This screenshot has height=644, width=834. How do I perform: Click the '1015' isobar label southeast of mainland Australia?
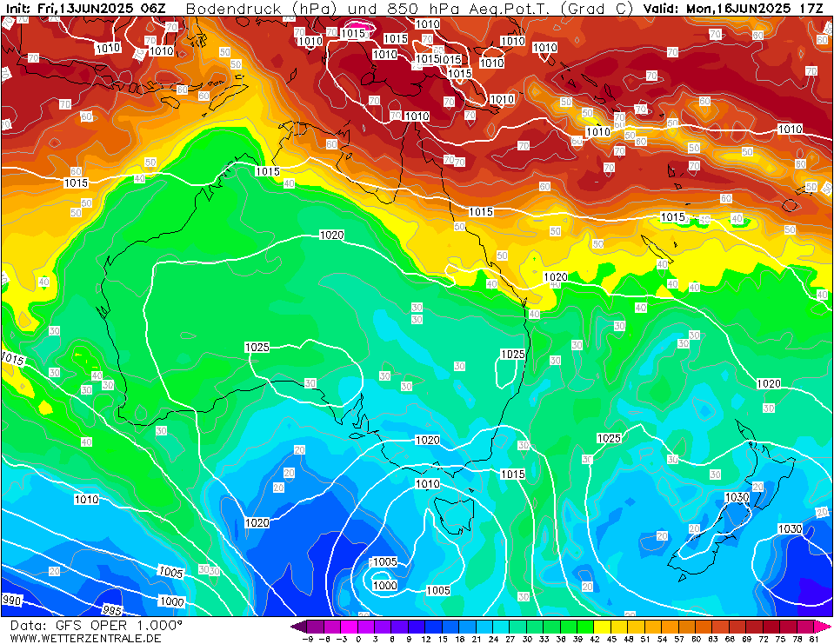[513, 474]
